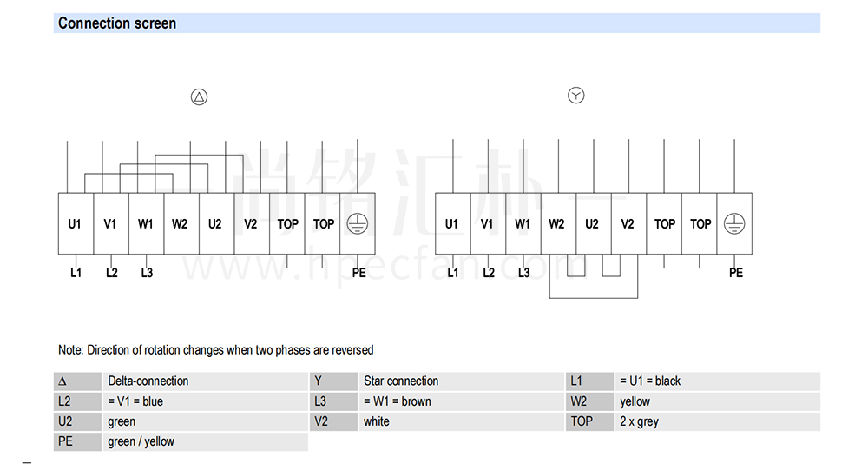
Task: Click the green / yellow PE legend cell
Action: pyautogui.click(x=206, y=441)
